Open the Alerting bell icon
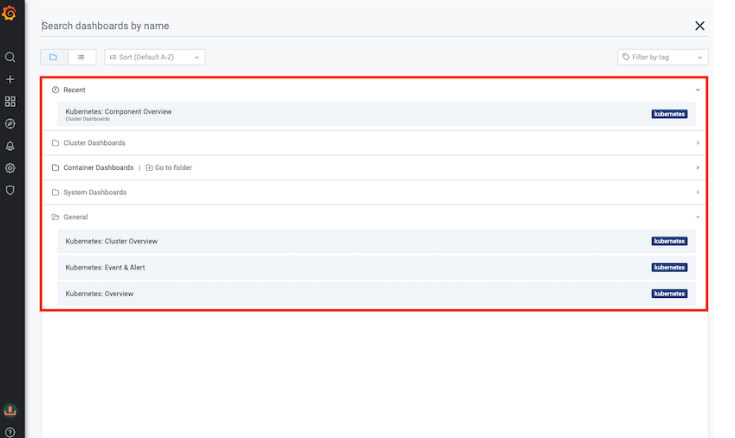The image size is (735, 438). 10,146
